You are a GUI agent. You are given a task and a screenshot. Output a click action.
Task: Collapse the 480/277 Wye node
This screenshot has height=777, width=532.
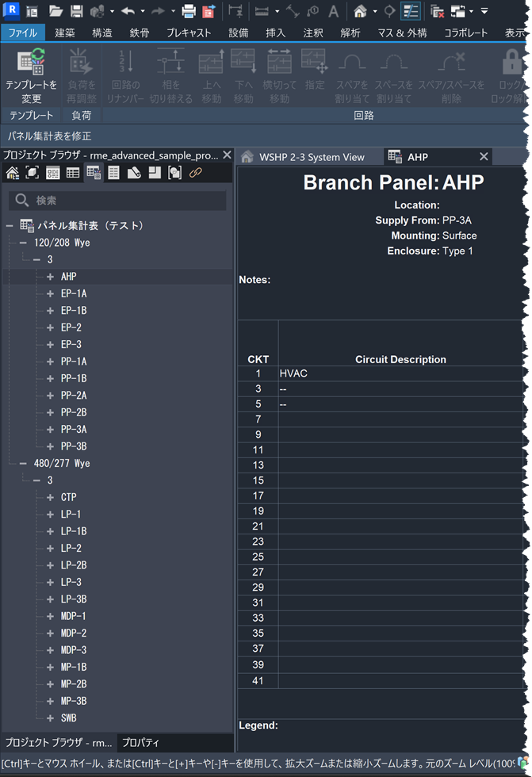coord(23,464)
